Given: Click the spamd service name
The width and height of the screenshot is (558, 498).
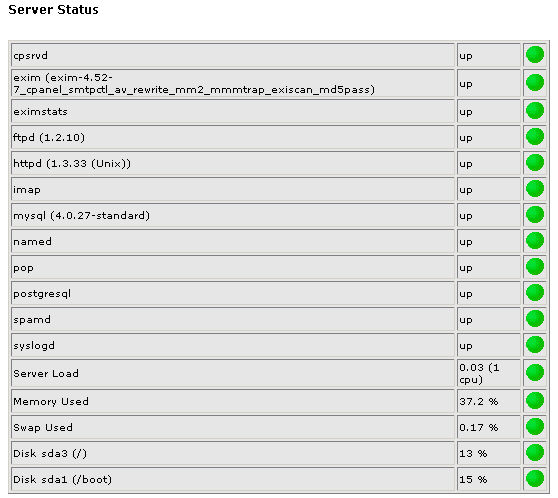Looking at the screenshot, I should pos(32,320).
